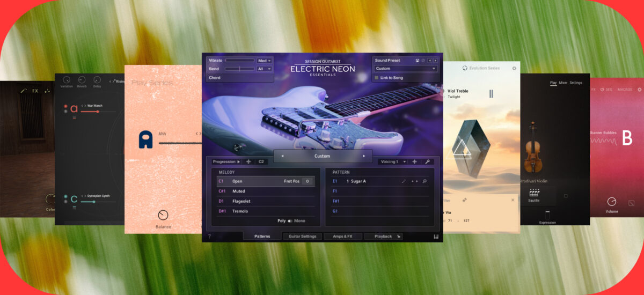
Task: Turn the Delay knob
Action: [x=97, y=79]
